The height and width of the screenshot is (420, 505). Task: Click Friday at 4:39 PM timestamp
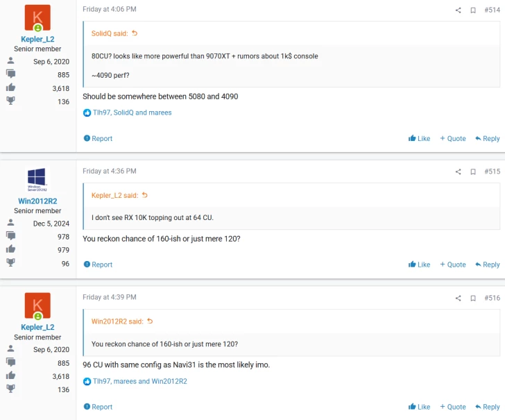point(109,297)
